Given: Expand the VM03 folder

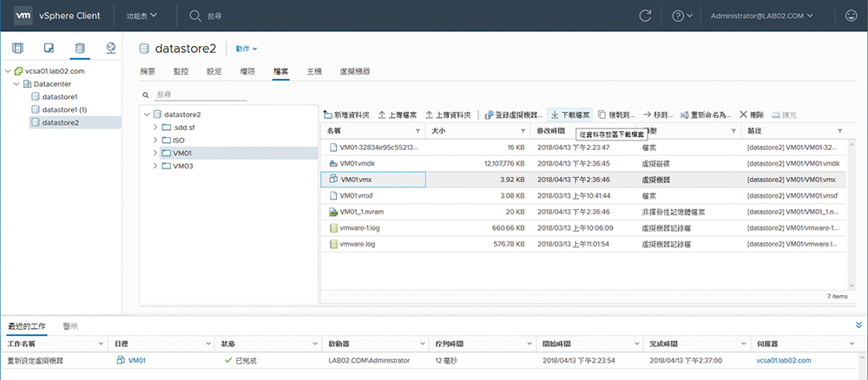Looking at the screenshot, I should pos(155,166).
